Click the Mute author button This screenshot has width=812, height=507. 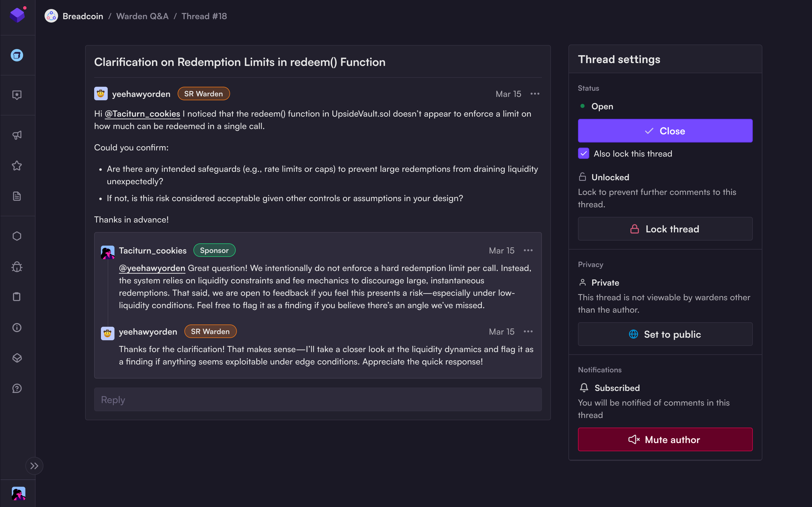[665, 439]
